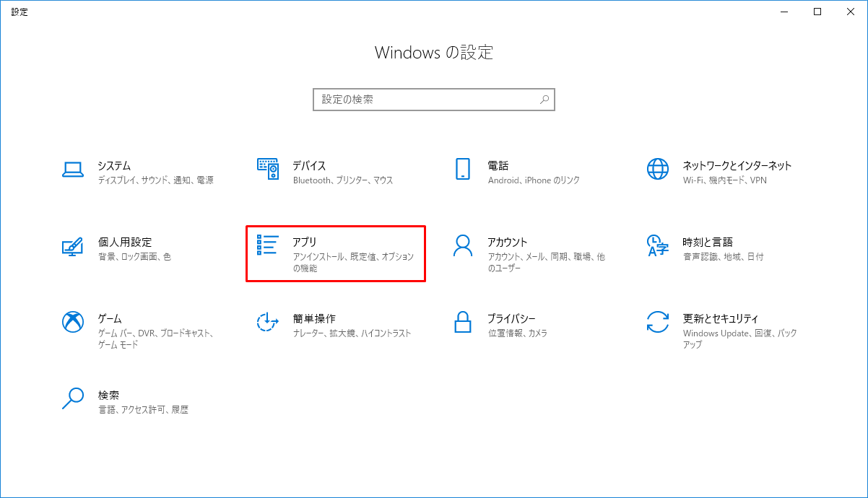Click the search magnifier in 設定の検索 box
The image size is (868, 498).
(x=544, y=100)
